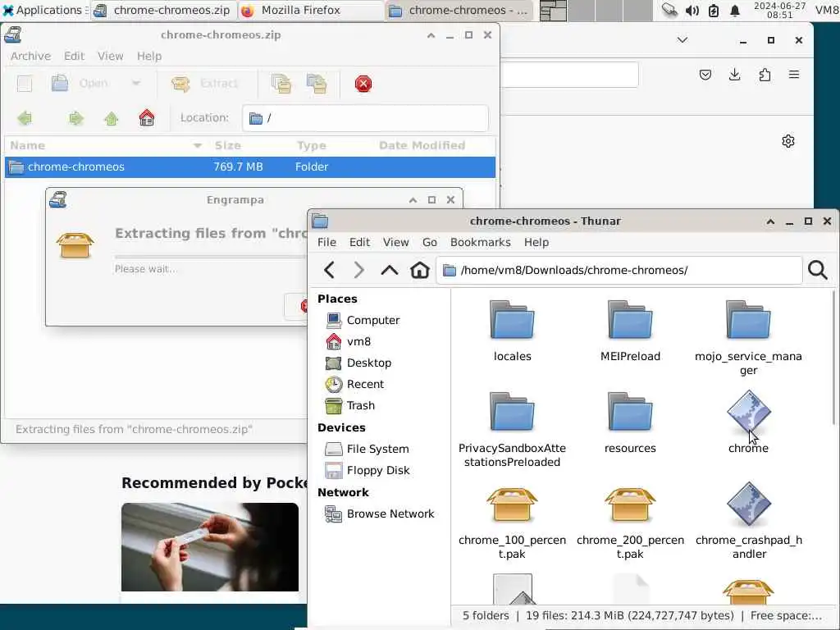Click Engrampa add folder icon
The height and width of the screenshot is (630, 840).
tap(317, 84)
